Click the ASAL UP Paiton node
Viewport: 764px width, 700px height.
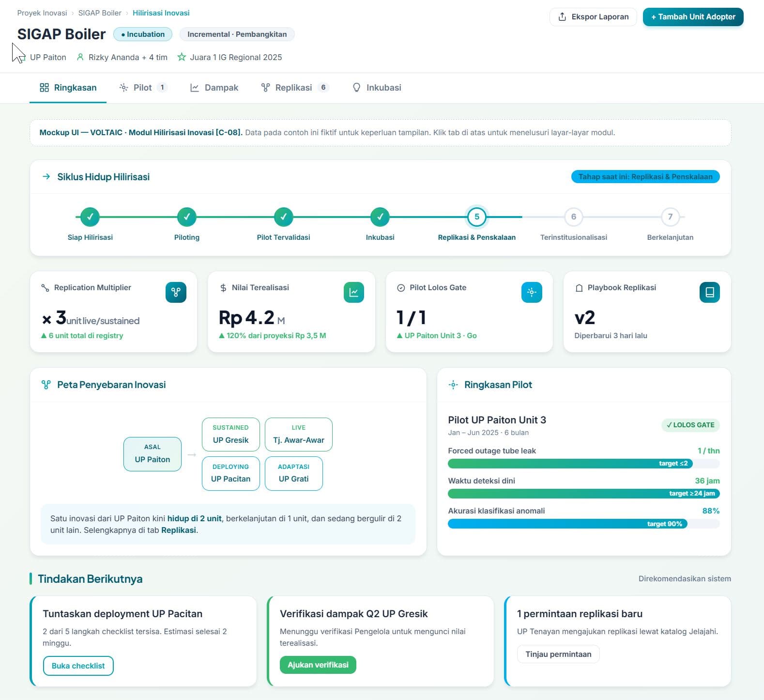click(153, 454)
